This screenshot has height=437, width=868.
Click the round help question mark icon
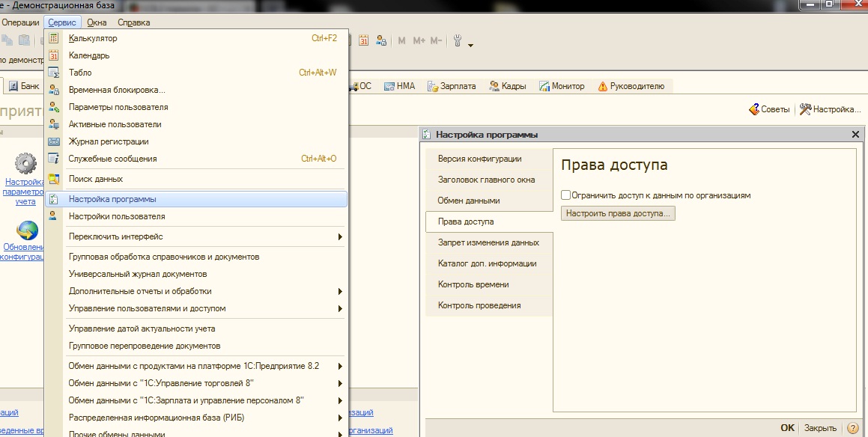pyautogui.click(x=853, y=427)
